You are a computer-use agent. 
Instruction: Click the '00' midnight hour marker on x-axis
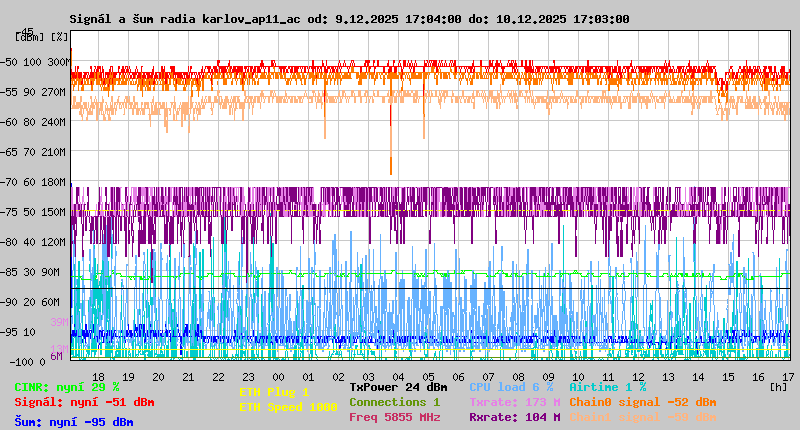(279, 376)
